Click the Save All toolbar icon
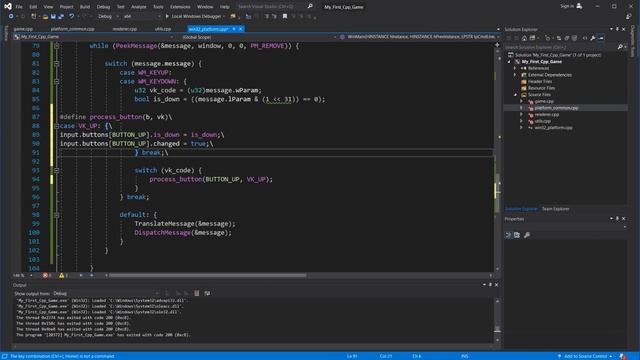Viewport: 640px width, 360px height. tap(61, 16)
